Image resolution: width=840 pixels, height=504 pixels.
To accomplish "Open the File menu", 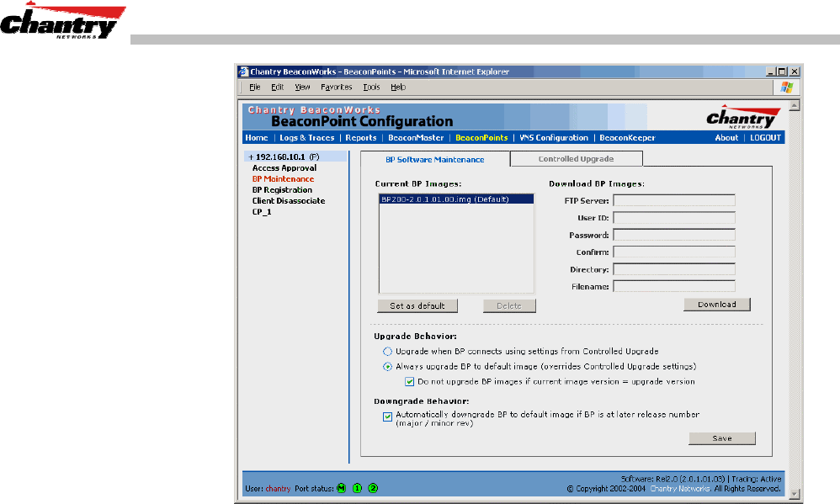I will pos(254,87).
